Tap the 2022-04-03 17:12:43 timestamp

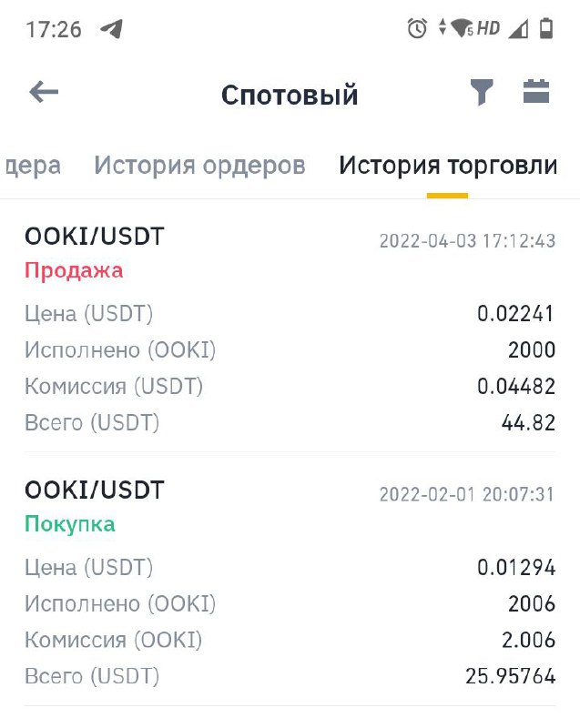[x=467, y=241]
